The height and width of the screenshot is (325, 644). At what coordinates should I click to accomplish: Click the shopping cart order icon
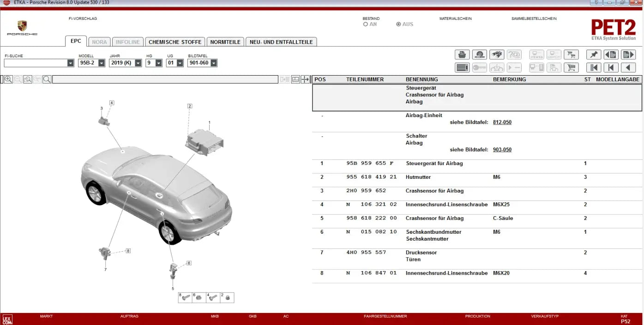572,54
